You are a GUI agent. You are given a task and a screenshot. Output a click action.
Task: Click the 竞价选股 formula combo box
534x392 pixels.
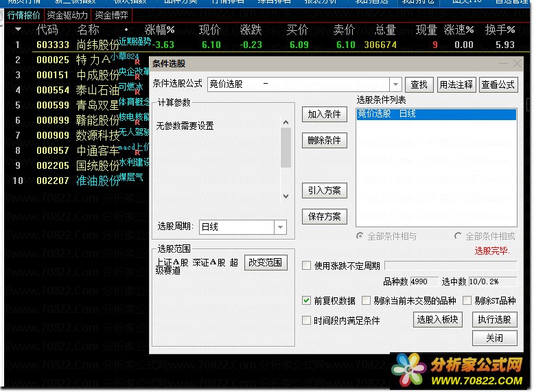299,84
